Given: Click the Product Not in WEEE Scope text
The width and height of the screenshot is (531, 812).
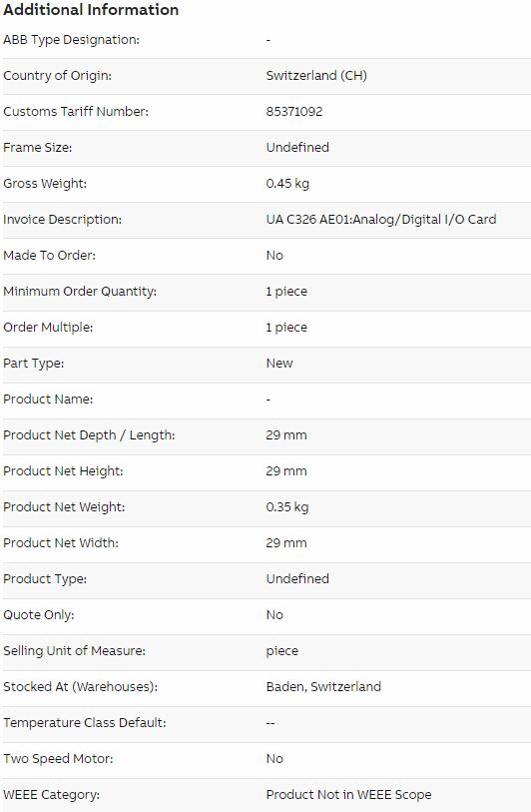Looking at the screenshot, I should point(348,795).
